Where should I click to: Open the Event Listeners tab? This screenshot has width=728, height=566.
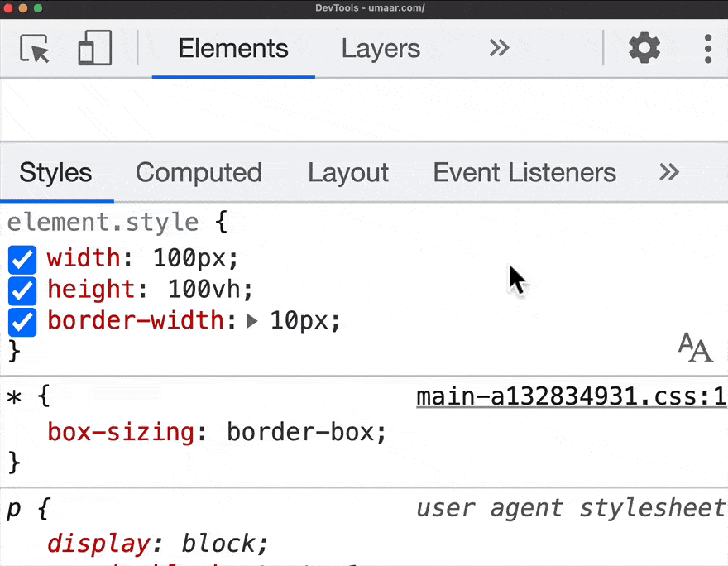(524, 173)
